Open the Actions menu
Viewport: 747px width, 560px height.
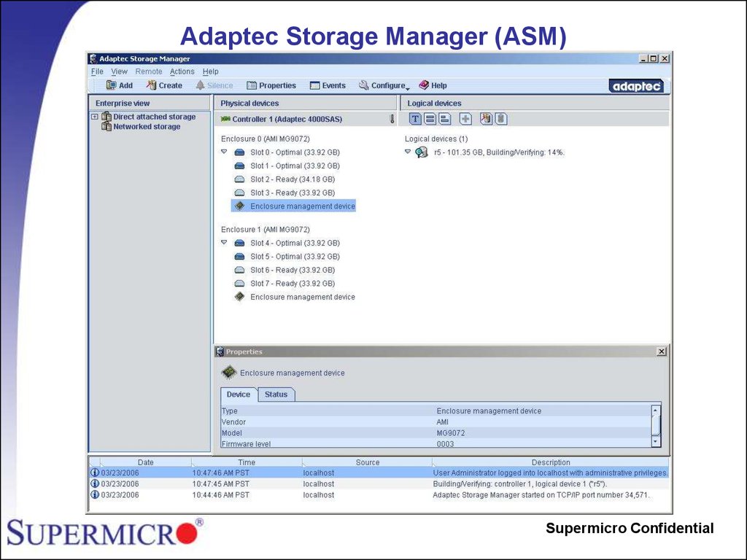[x=182, y=71]
